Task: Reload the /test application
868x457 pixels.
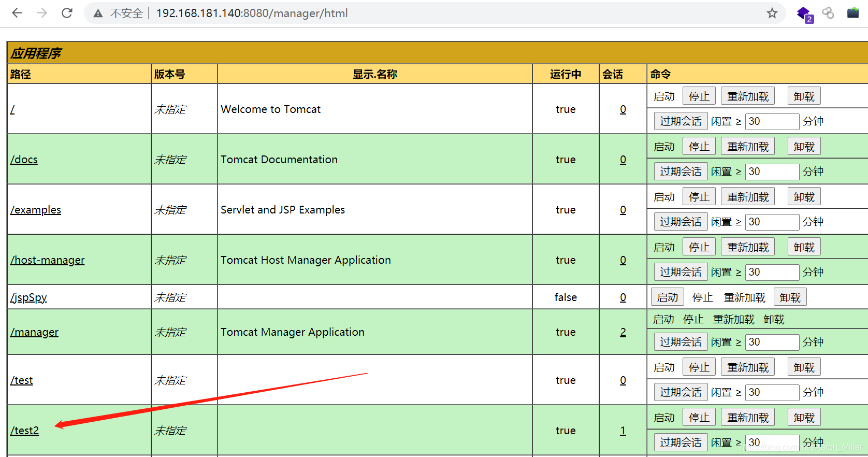Action: 748,367
